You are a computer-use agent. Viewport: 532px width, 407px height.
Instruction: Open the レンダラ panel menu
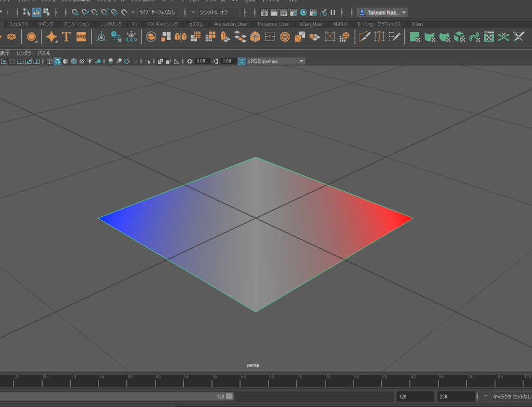(24, 54)
